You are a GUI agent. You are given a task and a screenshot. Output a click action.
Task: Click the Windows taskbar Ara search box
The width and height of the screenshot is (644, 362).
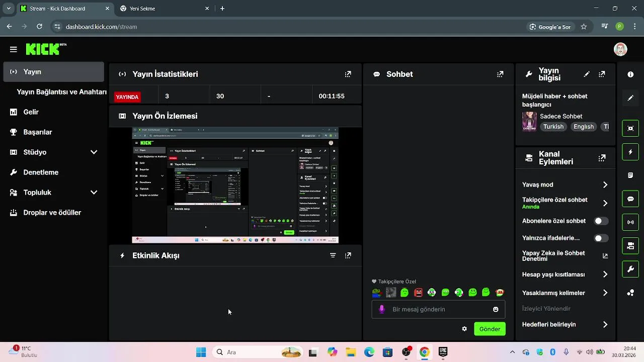pyautogui.click(x=258, y=352)
